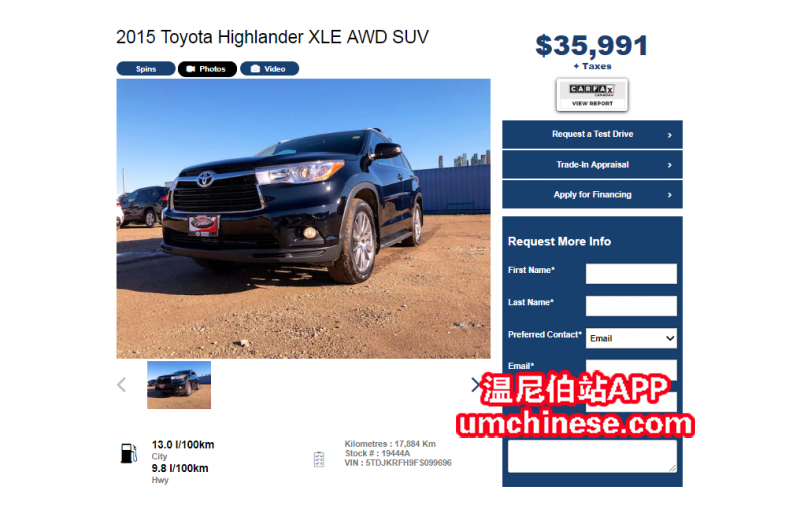This screenshot has height=520, width=800.
Task: Switch to the Spins tab
Action: [146, 69]
